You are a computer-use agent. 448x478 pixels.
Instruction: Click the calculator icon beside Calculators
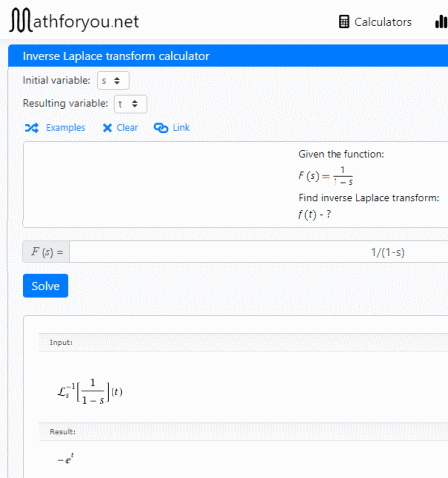pos(344,22)
